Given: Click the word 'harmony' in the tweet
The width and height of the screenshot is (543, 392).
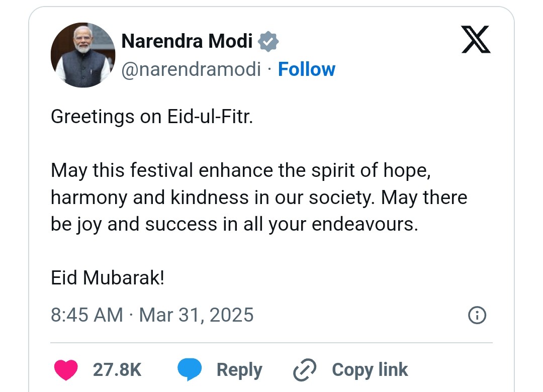Looking at the screenshot, I should (89, 198).
